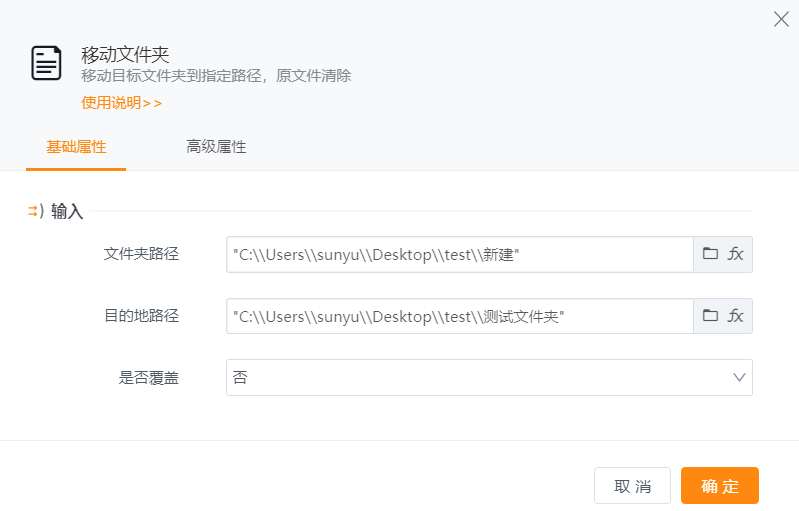Click the 移动文件夹 document icon
The height and width of the screenshot is (511, 799).
click(x=46, y=63)
